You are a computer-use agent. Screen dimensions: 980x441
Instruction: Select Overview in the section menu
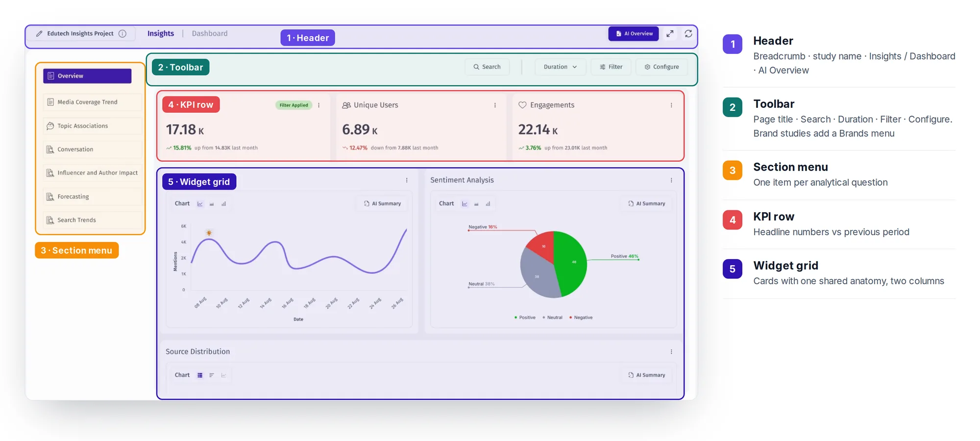point(87,76)
